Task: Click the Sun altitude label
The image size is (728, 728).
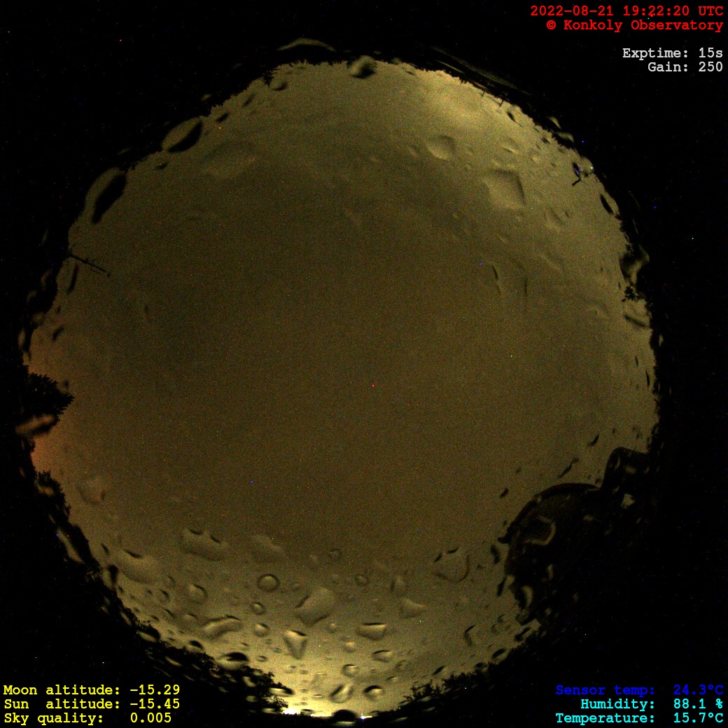Action: [x=62, y=704]
